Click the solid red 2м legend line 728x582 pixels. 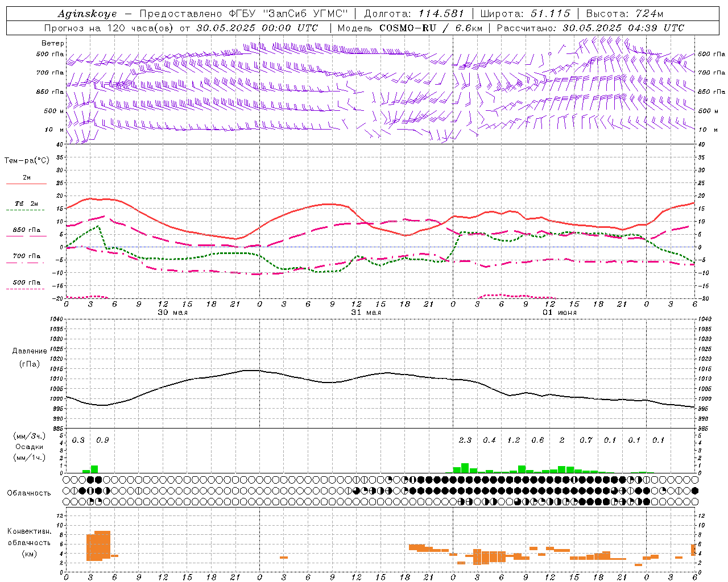[26, 184]
